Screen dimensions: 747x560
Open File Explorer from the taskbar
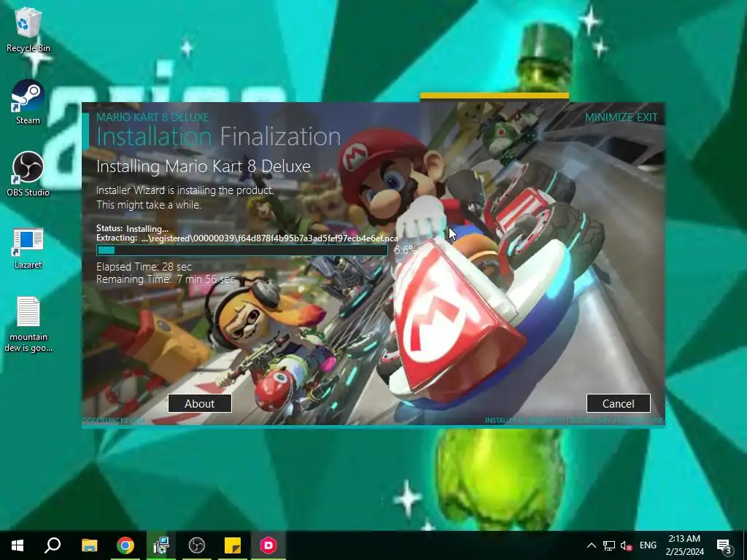[89, 545]
